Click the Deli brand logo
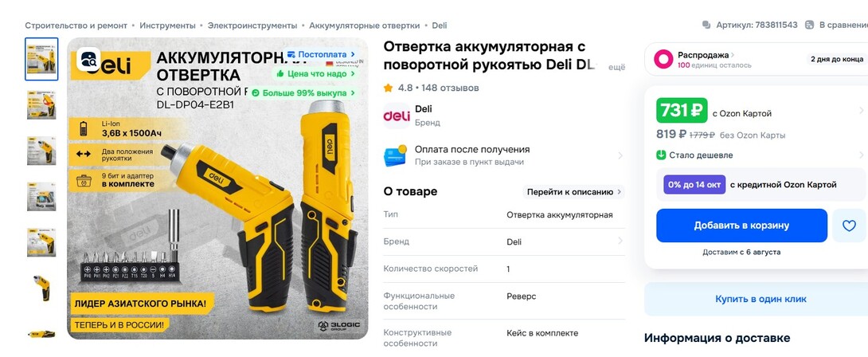The width and height of the screenshot is (868, 357). [x=397, y=116]
